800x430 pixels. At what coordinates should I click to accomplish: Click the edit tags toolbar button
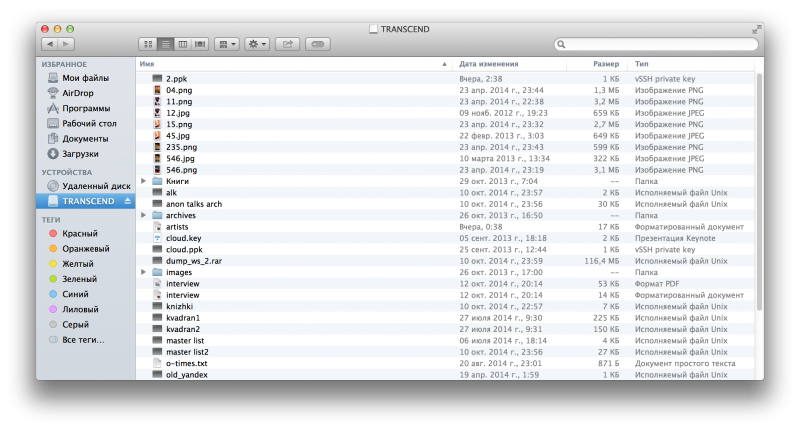317,44
